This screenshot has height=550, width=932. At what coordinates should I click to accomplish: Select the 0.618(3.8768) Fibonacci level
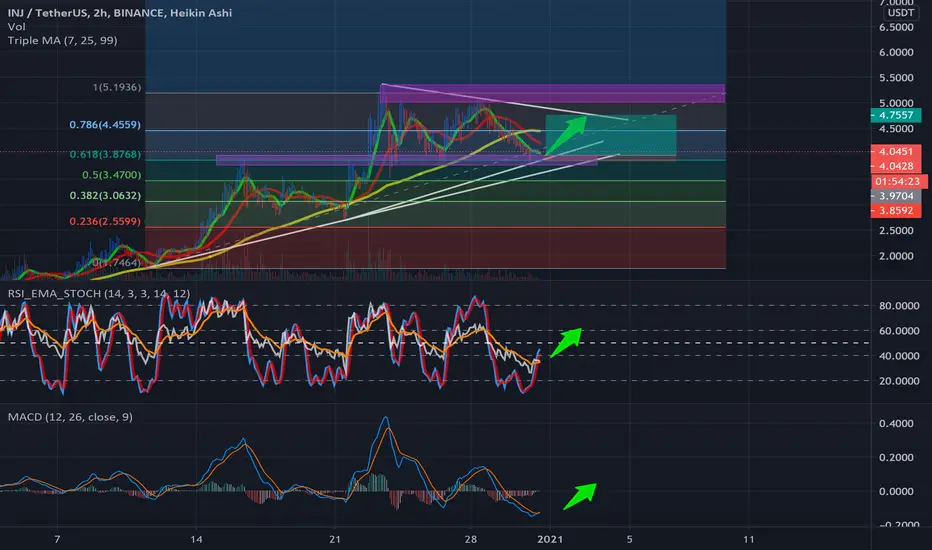(x=105, y=155)
